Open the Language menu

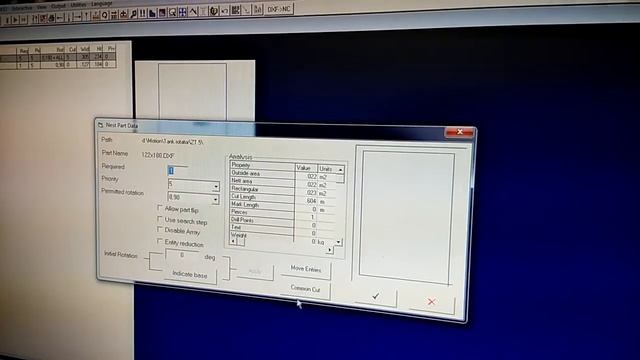coord(102,4)
